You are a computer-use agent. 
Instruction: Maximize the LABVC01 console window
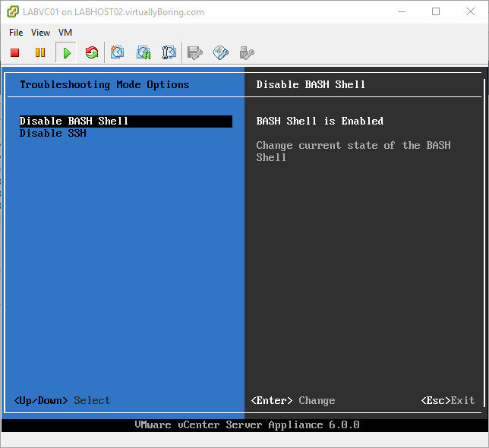tap(436, 12)
